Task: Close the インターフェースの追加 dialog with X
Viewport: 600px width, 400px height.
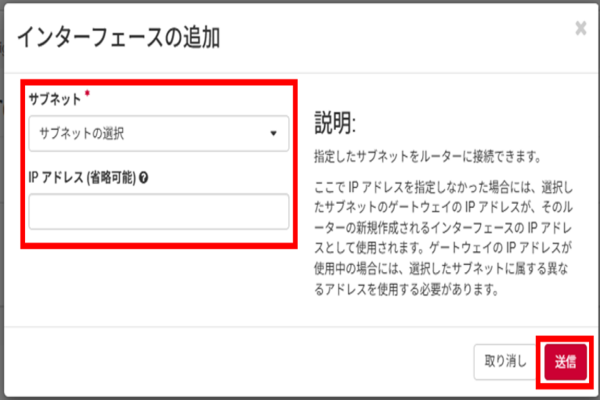Action: point(581,28)
